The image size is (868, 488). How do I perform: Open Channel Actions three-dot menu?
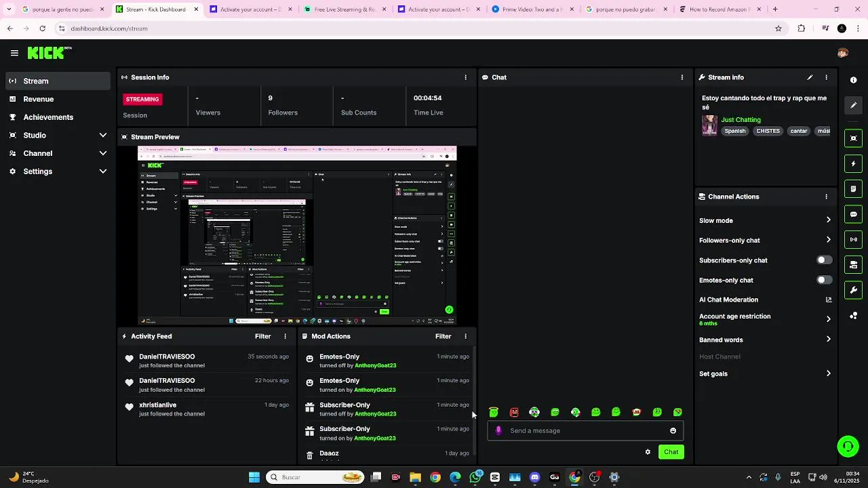pyautogui.click(x=826, y=197)
